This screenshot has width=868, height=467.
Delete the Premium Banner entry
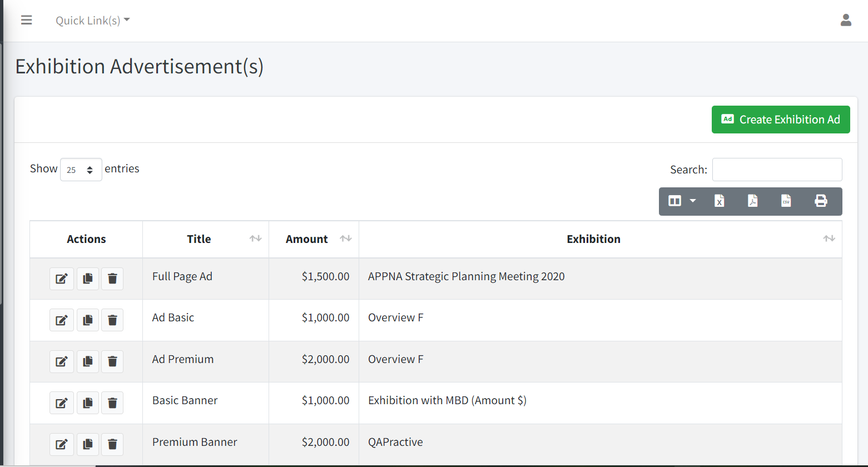coord(112,444)
